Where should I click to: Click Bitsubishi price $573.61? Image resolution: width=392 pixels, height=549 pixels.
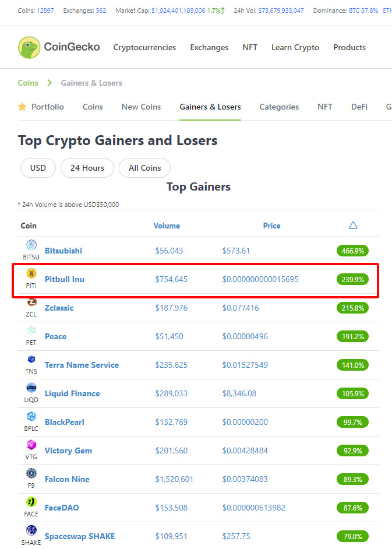tap(236, 251)
